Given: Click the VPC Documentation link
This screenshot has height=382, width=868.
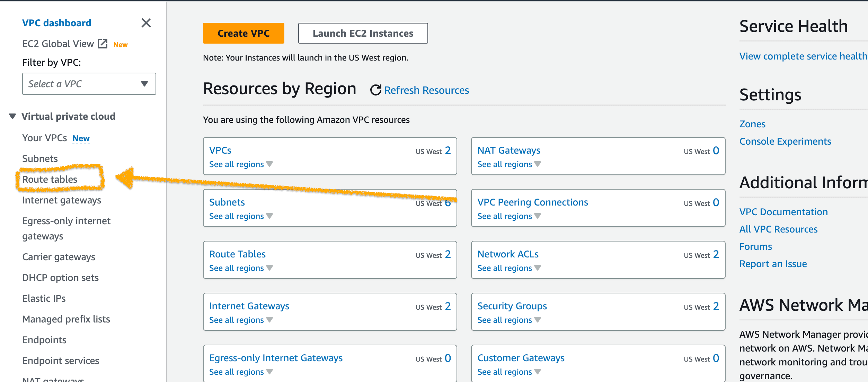Looking at the screenshot, I should (783, 212).
